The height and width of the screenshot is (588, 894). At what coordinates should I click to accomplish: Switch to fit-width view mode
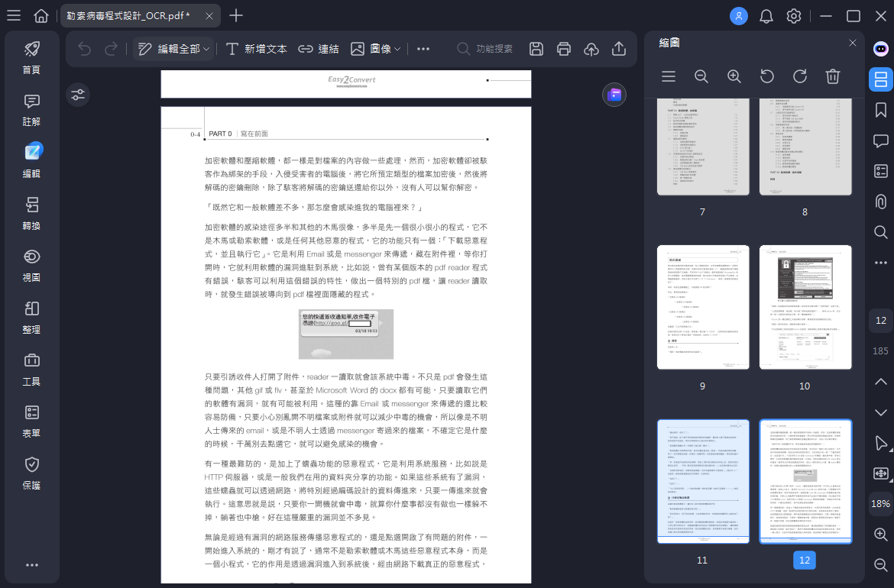[x=881, y=473]
